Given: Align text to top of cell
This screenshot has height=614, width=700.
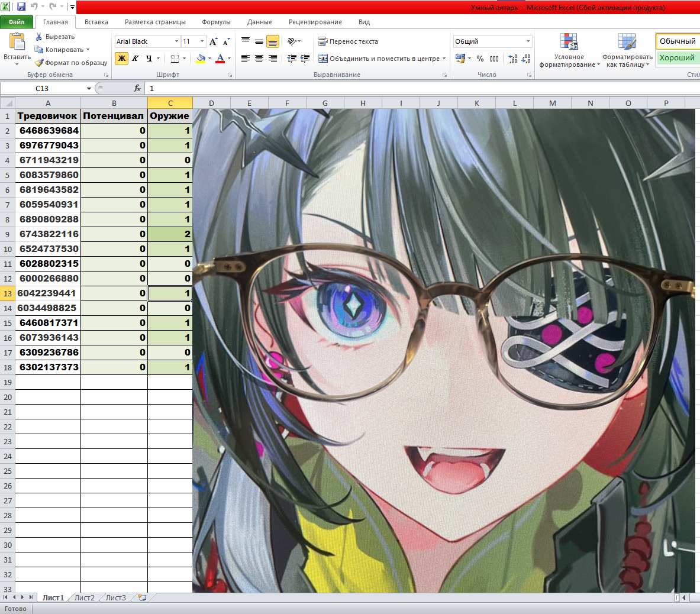Looking at the screenshot, I should click(x=246, y=41).
